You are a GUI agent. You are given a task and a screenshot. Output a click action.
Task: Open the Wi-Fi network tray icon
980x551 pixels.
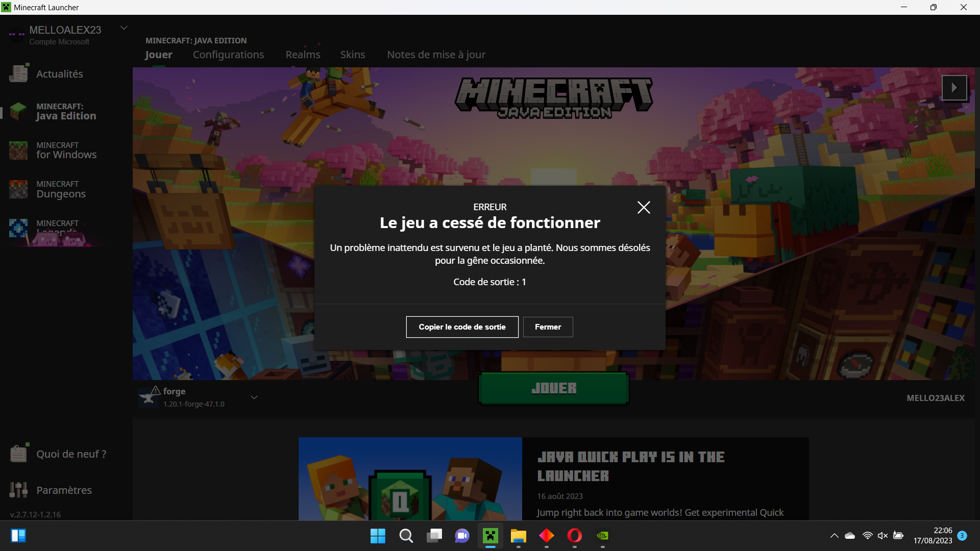867,536
